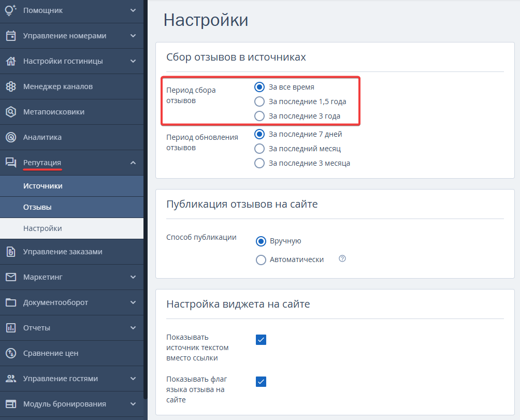Image resolution: width=520 pixels, height=420 pixels.
Task: Uncheck 'Показывать источник текстом вместо ссылки'
Action: [x=261, y=340]
